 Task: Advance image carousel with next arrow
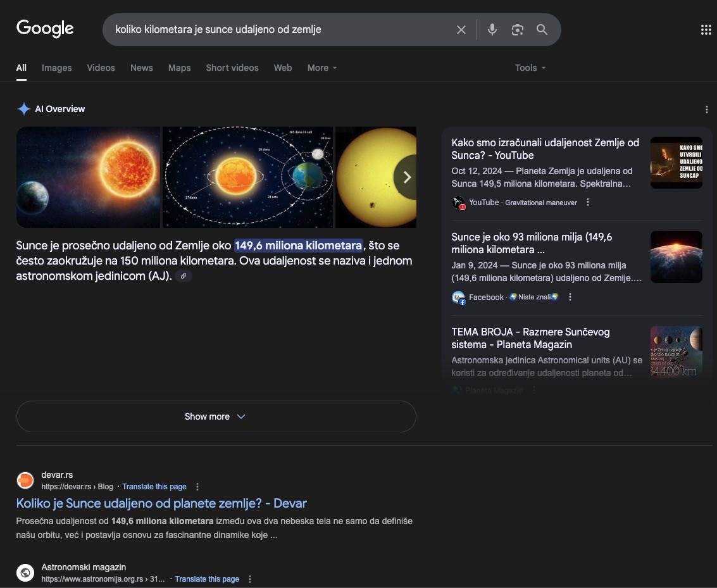click(406, 177)
